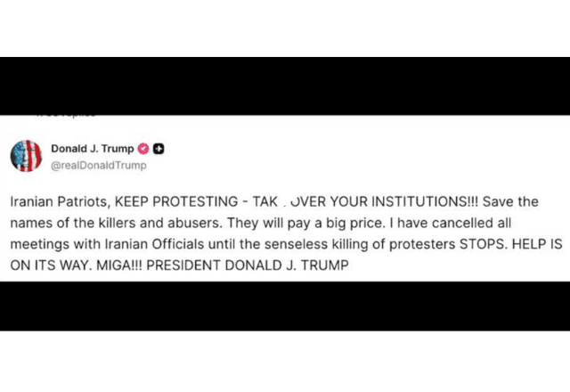Click the black bar above the post
Screen dimensions: 570x392
285,85
